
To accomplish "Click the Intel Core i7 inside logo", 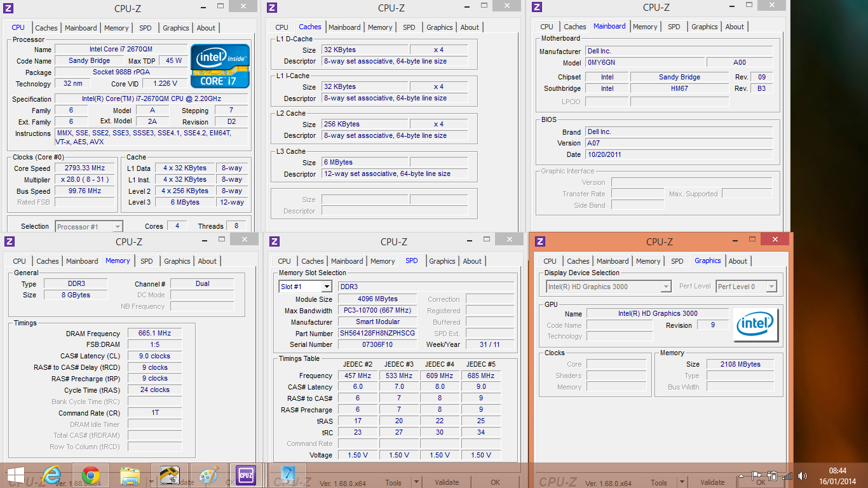I will click(220, 66).
